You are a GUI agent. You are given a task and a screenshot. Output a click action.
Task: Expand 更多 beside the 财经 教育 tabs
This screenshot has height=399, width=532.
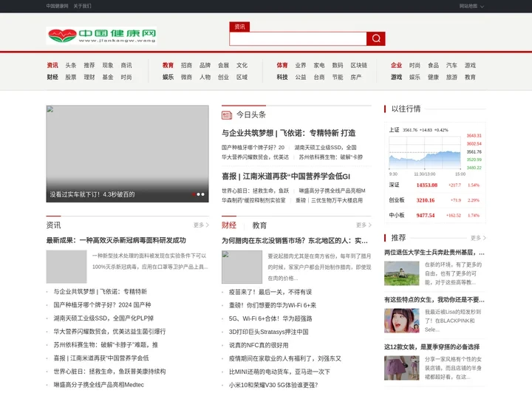pyautogui.click(x=364, y=225)
